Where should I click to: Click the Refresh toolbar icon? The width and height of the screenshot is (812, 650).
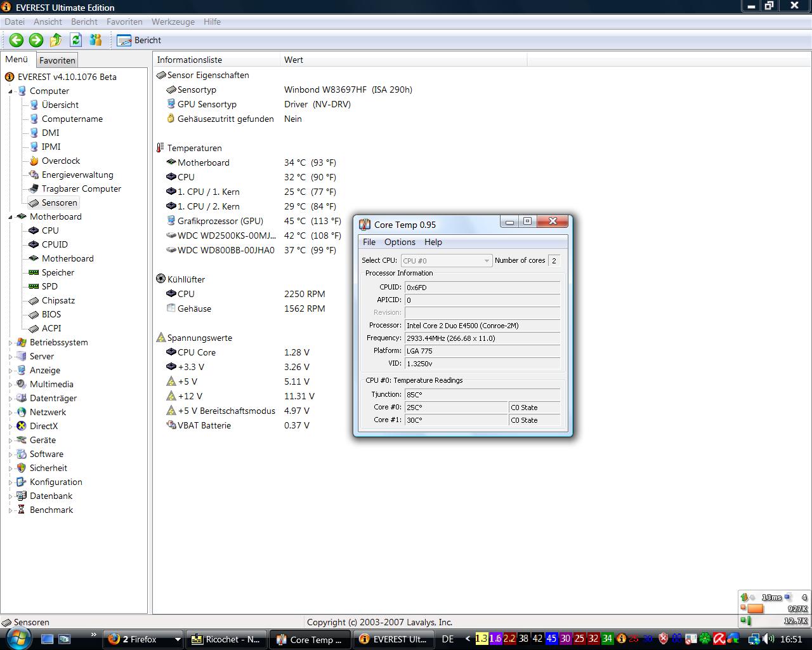[x=75, y=40]
